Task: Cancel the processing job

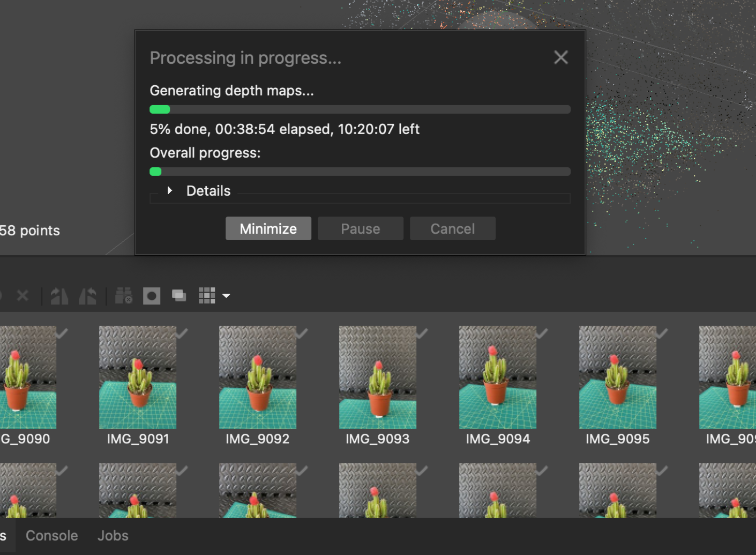Action: 453,228
